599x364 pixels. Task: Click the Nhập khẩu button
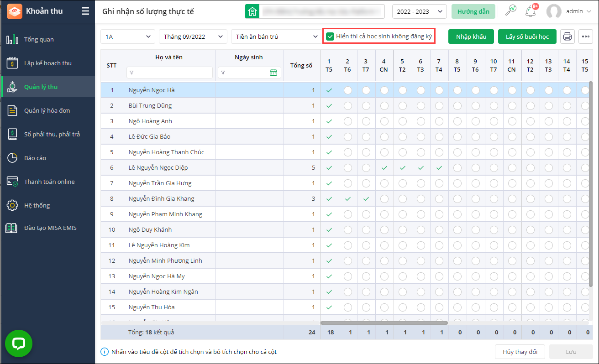point(471,36)
